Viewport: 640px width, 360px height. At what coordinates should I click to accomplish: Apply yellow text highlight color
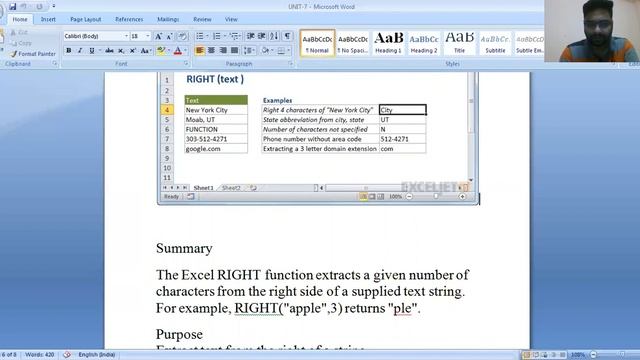(x=160, y=51)
